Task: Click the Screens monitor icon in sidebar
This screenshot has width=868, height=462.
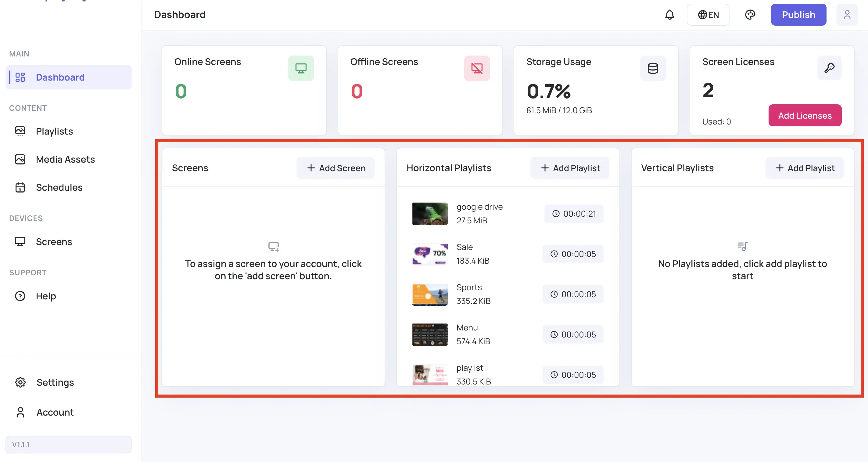Action: point(20,242)
